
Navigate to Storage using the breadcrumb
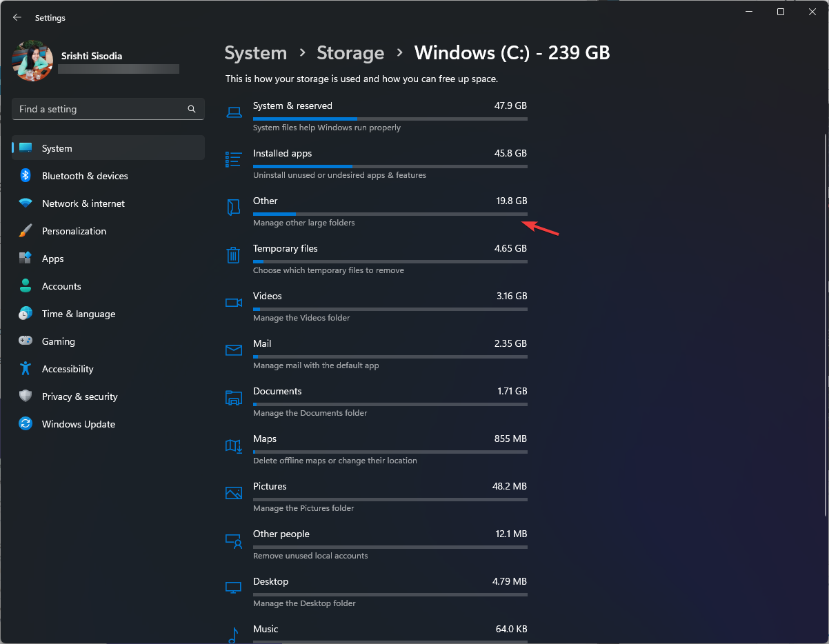coord(350,52)
